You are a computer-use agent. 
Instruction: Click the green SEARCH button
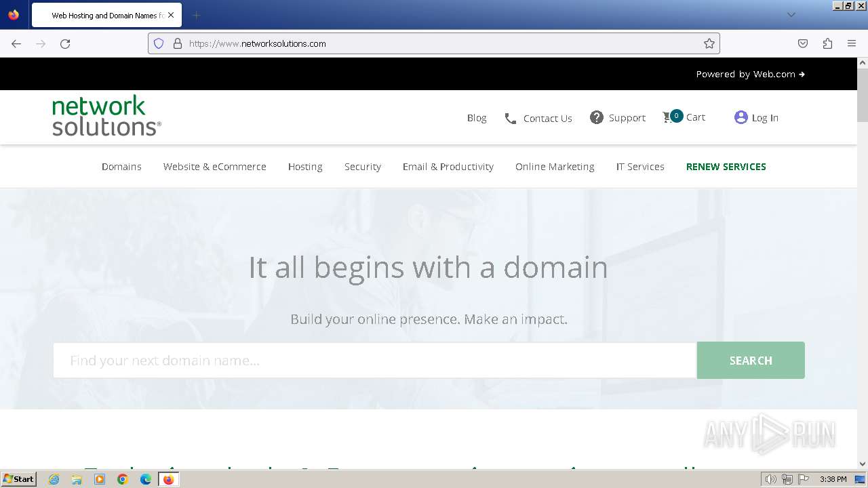click(x=751, y=360)
